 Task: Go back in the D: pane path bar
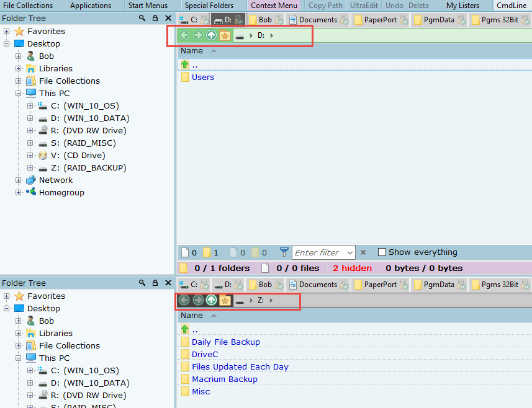point(184,35)
